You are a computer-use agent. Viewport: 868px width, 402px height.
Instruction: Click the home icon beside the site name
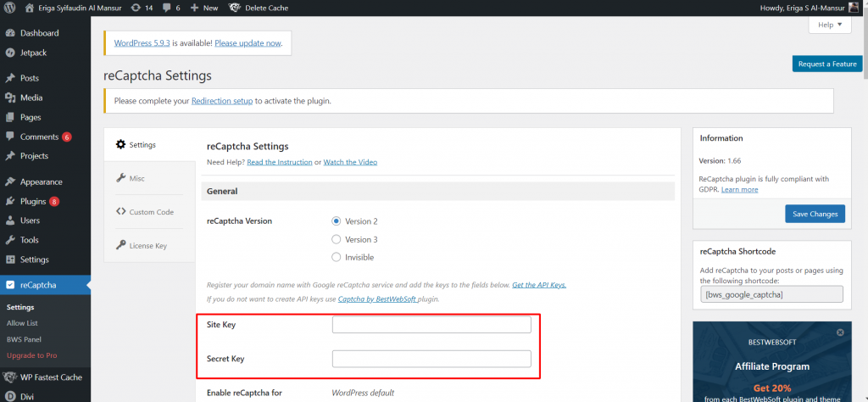[x=29, y=8]
